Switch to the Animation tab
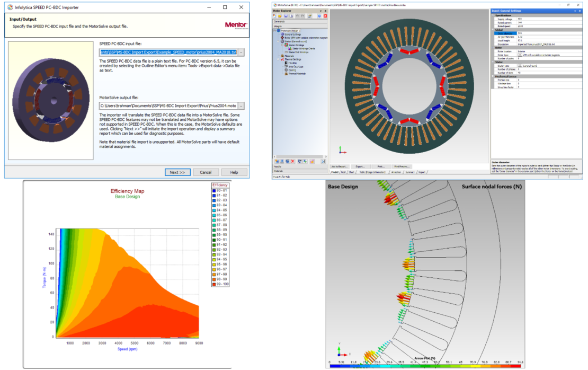The width and height of the screenshot is (588, 370). point(397,172)
